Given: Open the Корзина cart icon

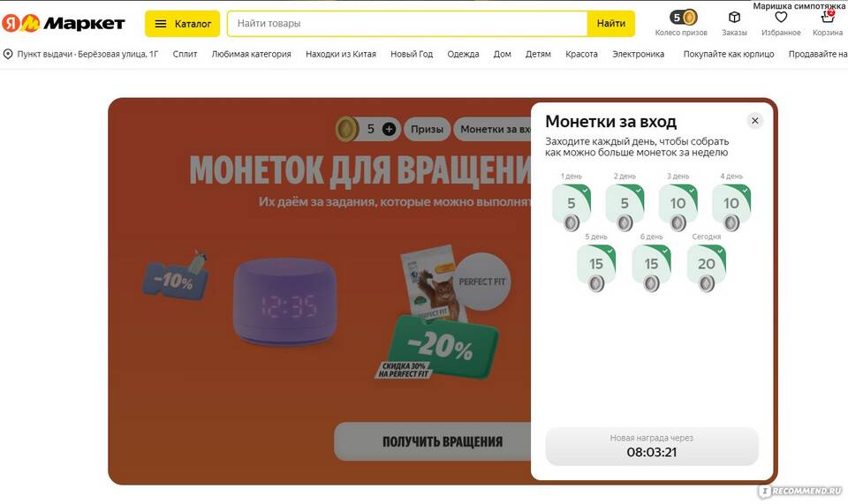Looking at the screenshot, I should [828, 18].
